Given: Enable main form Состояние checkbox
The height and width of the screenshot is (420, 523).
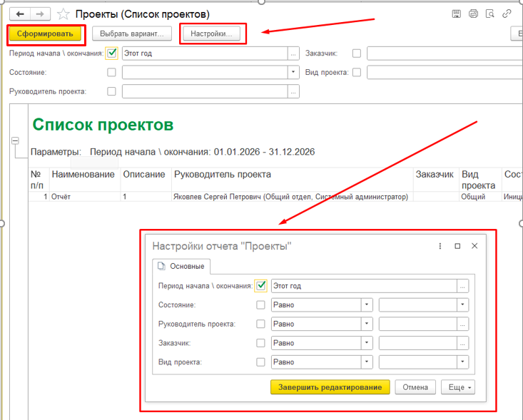Looking at the screenshot, I should pos(111,72).
